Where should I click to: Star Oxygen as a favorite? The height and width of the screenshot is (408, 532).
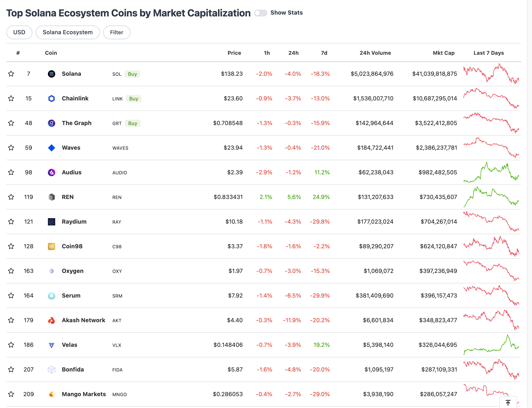11,271
